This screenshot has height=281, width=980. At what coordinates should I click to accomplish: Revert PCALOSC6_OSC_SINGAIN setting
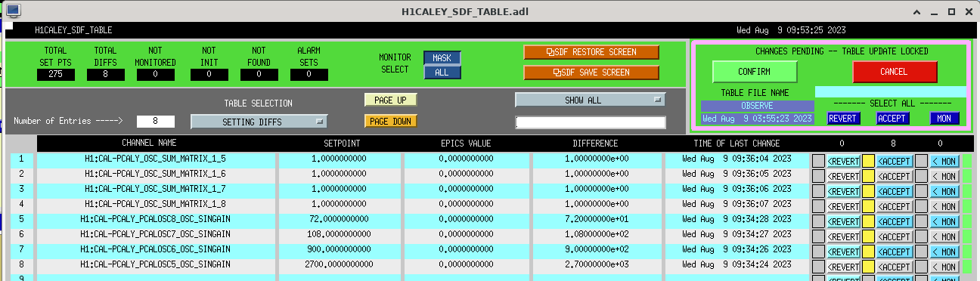(843, 251)
